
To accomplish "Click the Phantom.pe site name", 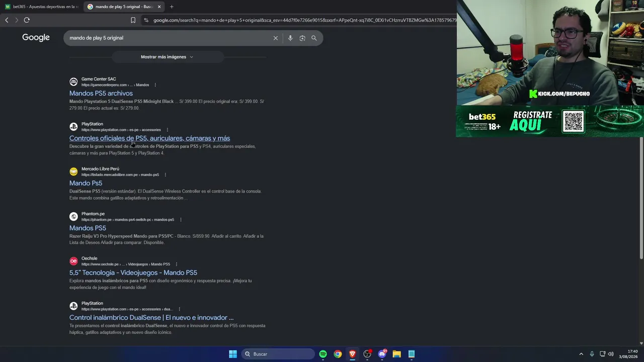I will pos(93,214).
